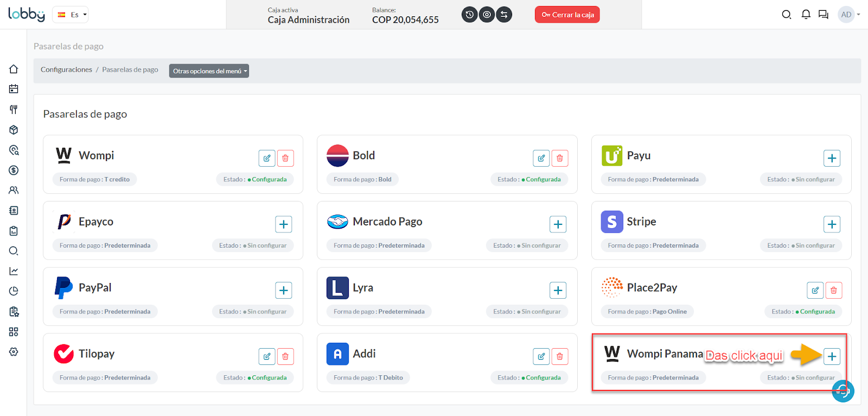Edit the Wompi gateway configuration
The image size is (868, 416).
pos(267,158)
